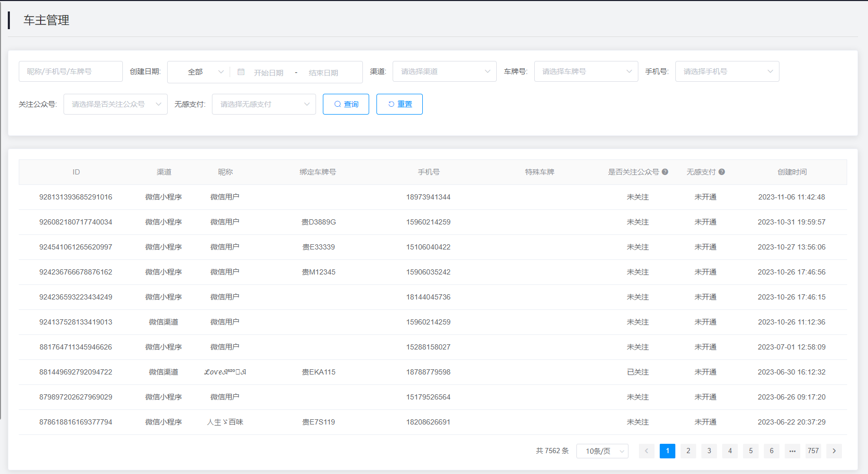Select row with plate number 贵D3889G
The height and width of the screenshot is (474, 868).
click(x=319, y=222)
